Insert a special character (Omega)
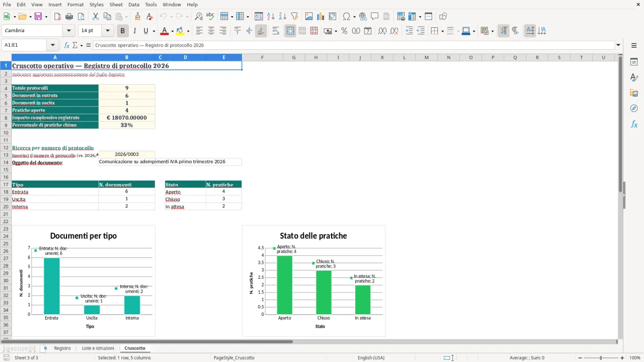The width and height of the screenshot is (644, 362). pyautogui.click(x=347, y=17)
